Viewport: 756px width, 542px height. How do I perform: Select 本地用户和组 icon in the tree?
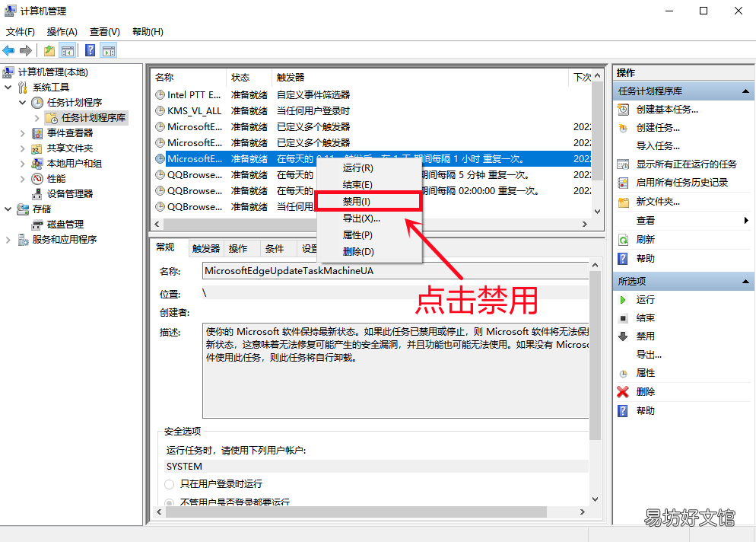point(37,163)
